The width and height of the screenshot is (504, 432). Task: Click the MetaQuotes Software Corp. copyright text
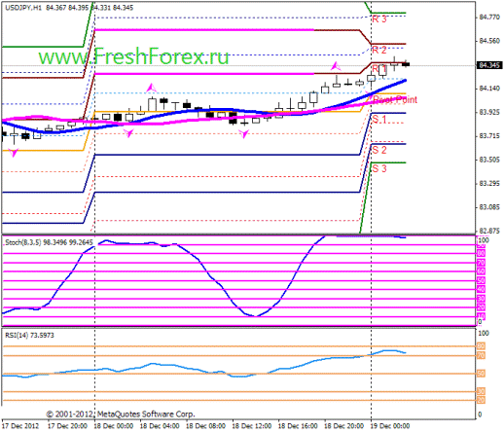[x=121, y=414]
